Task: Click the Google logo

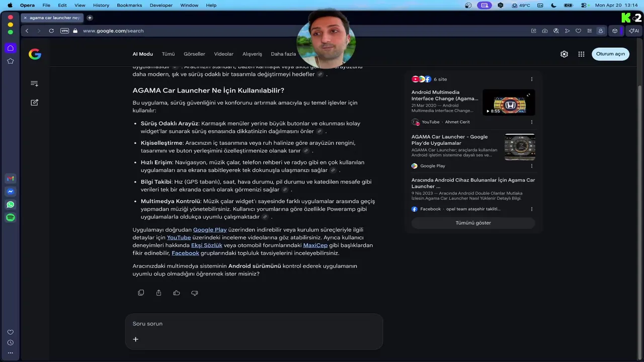Action: [x=35, y=54]
